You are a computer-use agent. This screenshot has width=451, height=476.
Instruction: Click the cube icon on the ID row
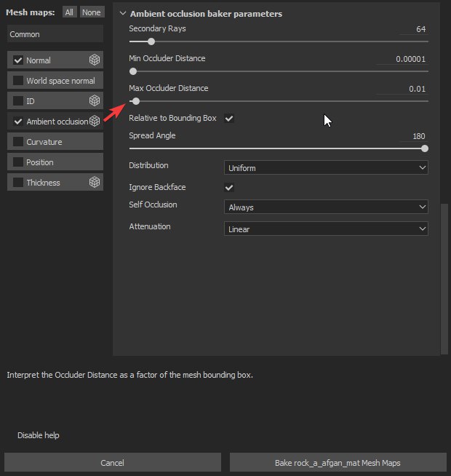pyautogui.click(x=95, y=100)
